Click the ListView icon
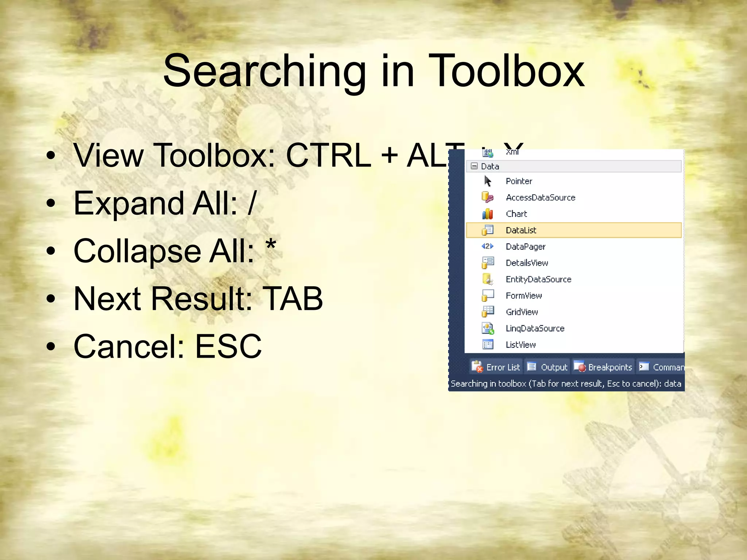The height and width of the screenshot is (560, 747). pos(488,345)
